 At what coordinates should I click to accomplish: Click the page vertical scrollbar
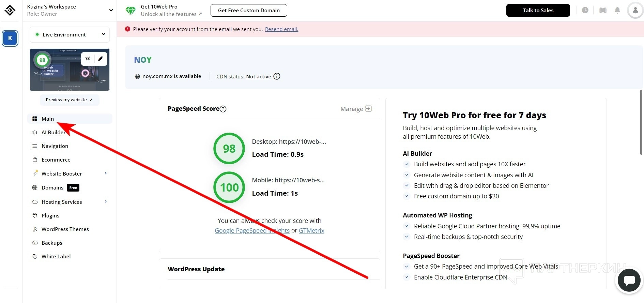tap(641, 122)
